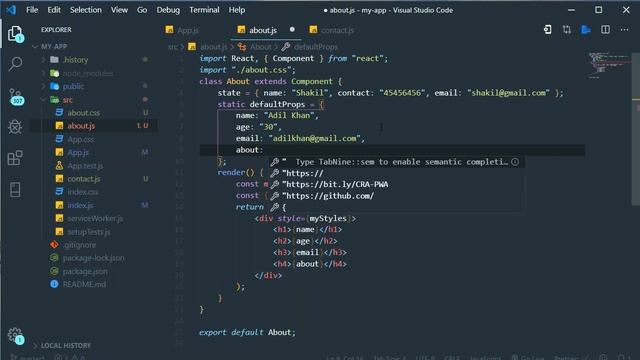This screenshot has height=360, width=640.
Task: Click the VS Code logo icon
Action: (11, 10)
